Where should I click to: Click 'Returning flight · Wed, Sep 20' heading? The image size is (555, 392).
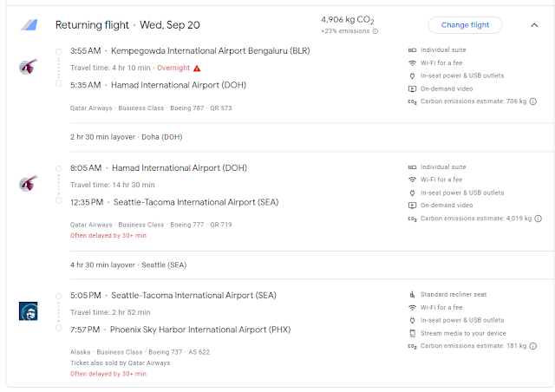127,25
